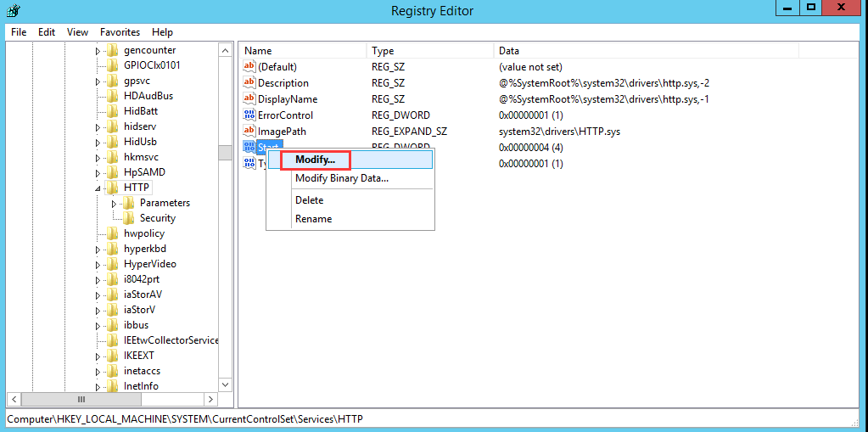Click the HidBatt folder icon
The image size is (868, 432).
click(112, 111)
